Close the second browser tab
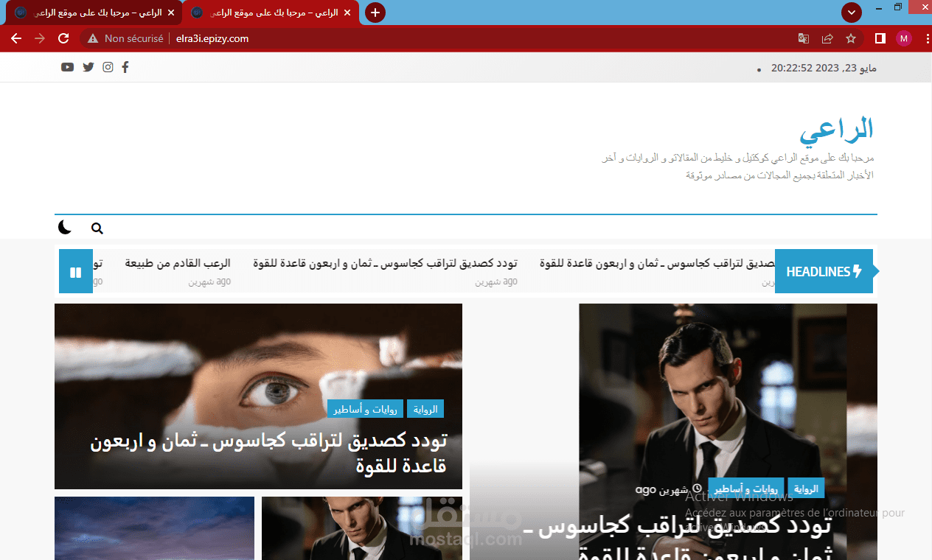932x560 pixels. (347, 13)
